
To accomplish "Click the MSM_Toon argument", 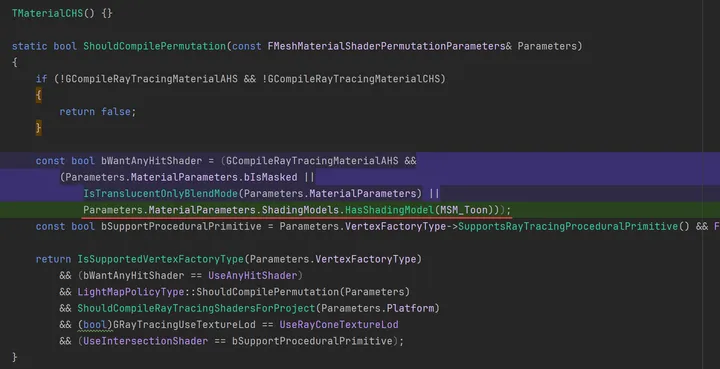I will coord(464,210).
